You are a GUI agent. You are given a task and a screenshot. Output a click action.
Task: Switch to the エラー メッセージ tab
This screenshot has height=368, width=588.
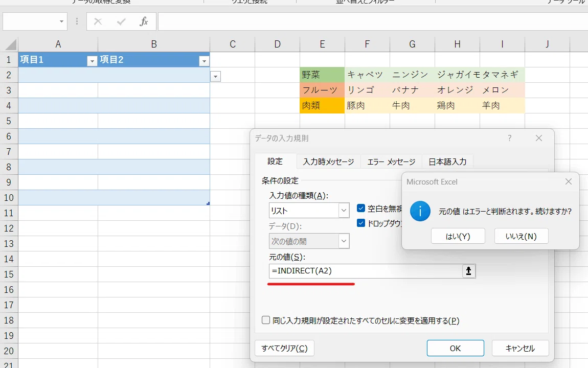(x=391, y=162)
